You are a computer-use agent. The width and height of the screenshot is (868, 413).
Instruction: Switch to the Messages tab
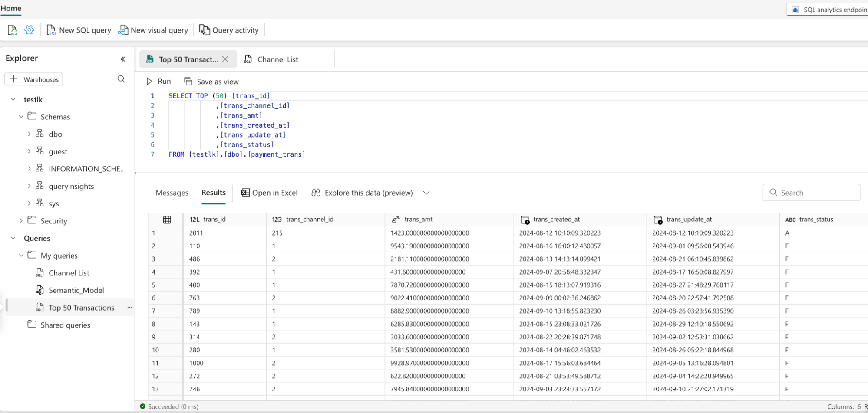click(172, 193)
